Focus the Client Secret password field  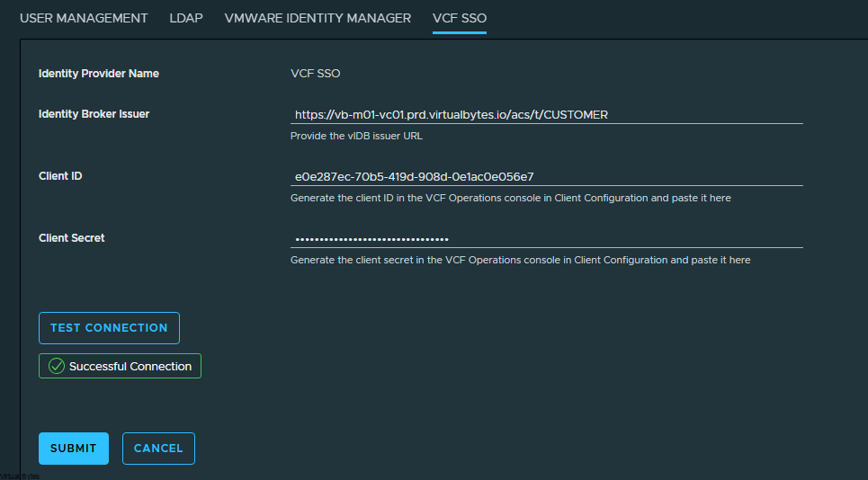point(546,239)
